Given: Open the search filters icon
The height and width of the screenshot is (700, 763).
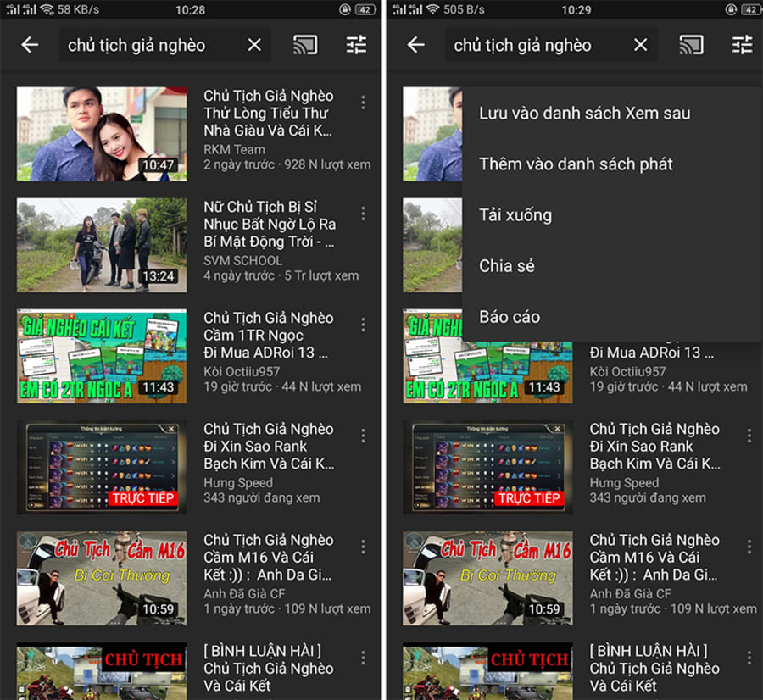Looking at the screenshot, I should (x=357, y=44).
